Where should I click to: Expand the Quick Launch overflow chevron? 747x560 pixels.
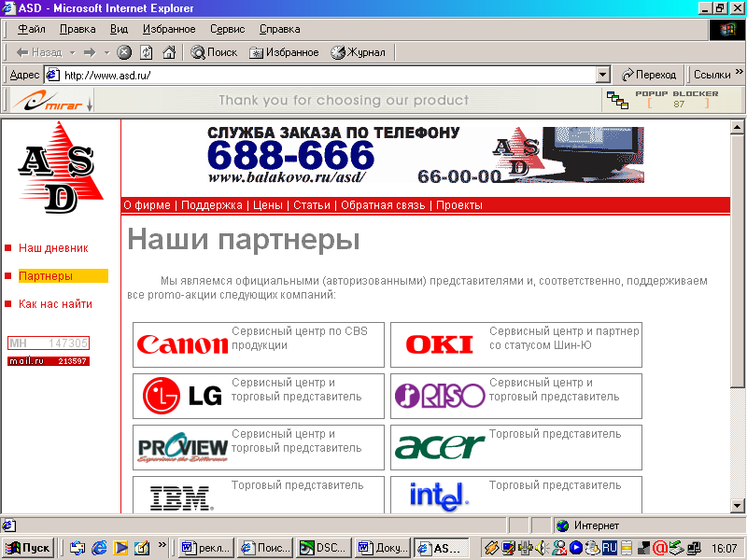tap(162, 544)
